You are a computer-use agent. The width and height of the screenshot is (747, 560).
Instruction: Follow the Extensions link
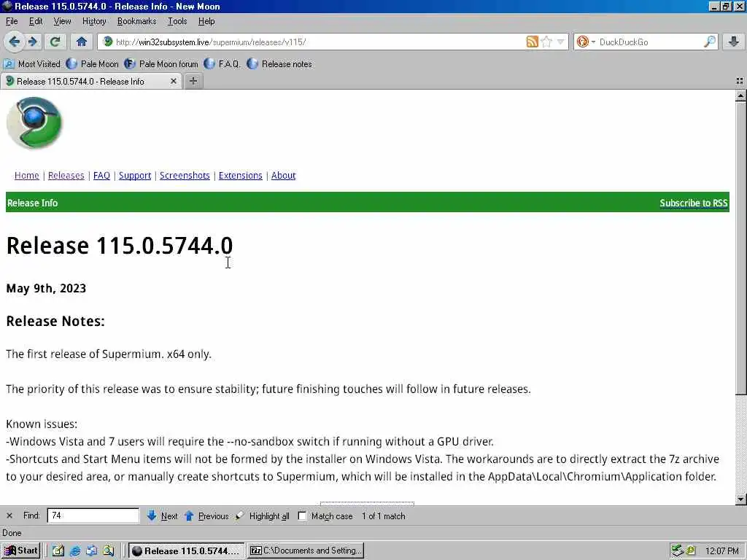pos(241,176)
